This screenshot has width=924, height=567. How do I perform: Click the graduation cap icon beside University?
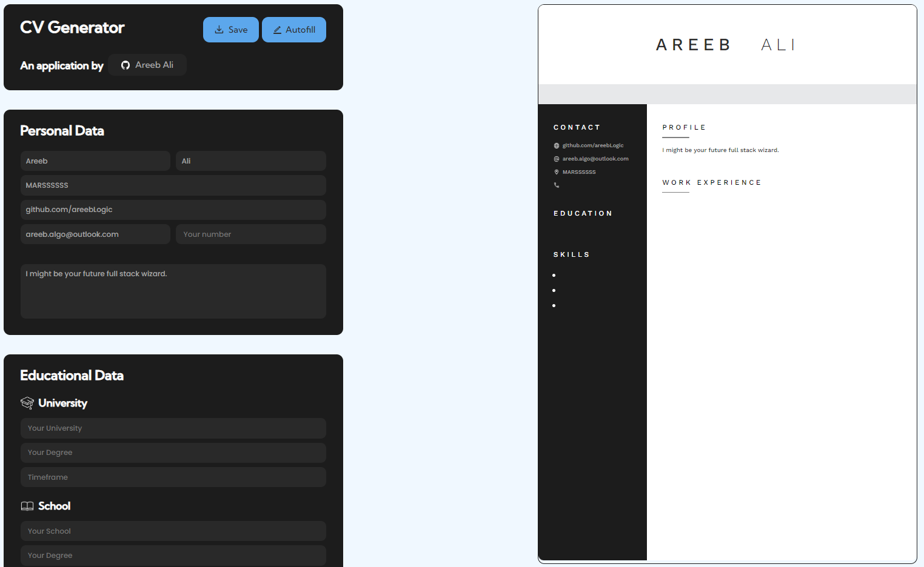[27, 402]
